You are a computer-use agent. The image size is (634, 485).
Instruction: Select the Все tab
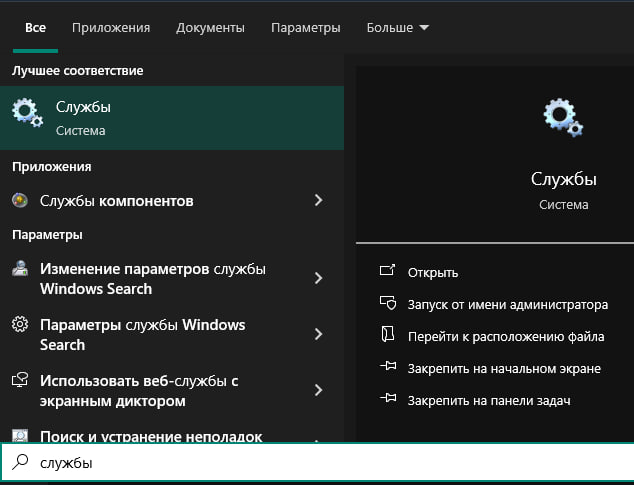[35, 28]
